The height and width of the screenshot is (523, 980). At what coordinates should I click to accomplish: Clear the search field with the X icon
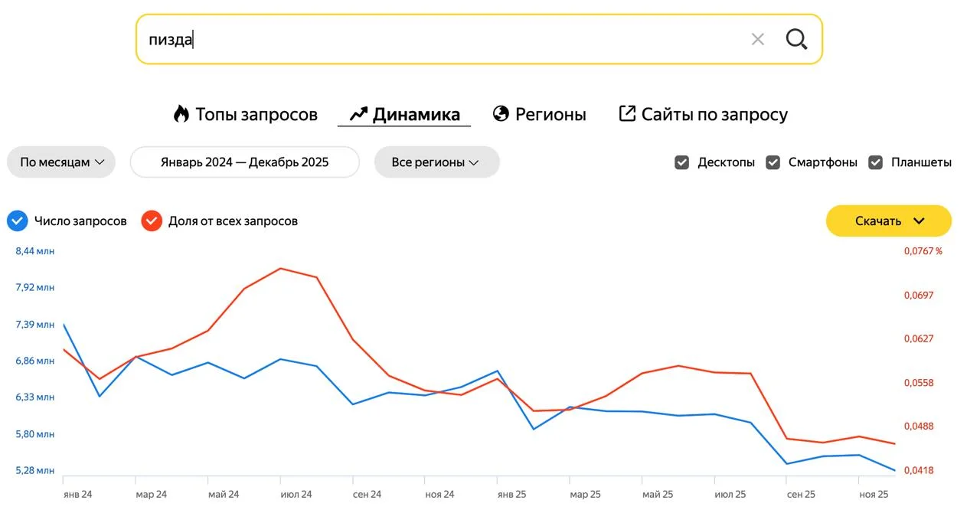[x=757, y=39]
